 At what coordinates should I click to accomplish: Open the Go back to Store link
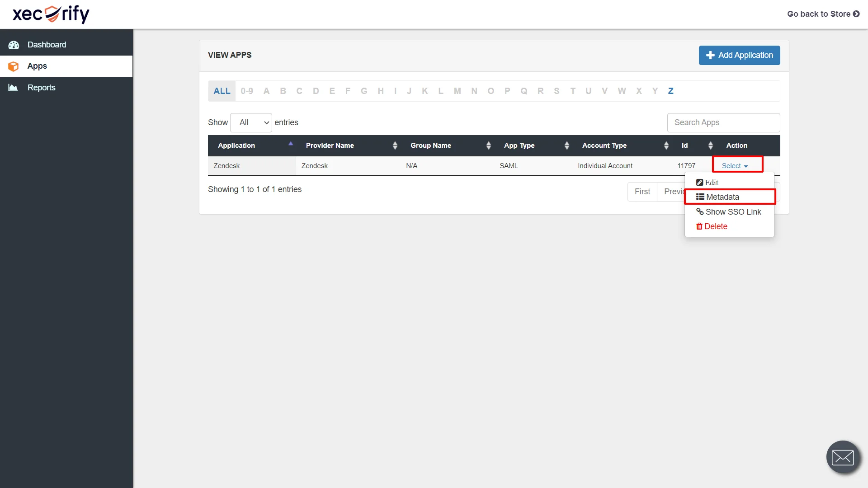(x=818, y=14)
